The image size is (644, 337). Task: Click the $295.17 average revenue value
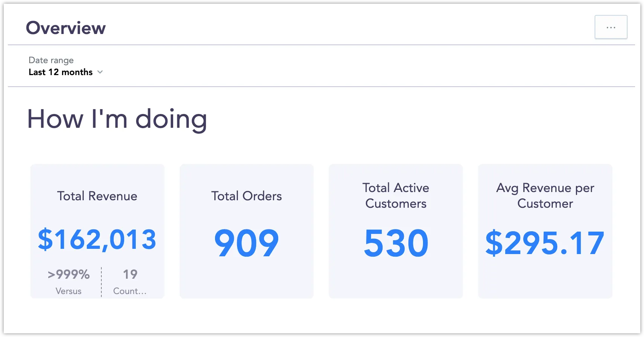pyautogui.click(x=545, y=243)
